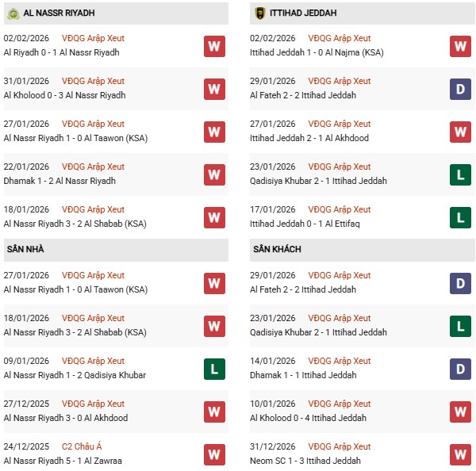The height and width of the screenshot is (471, 476).
Task: Click the D badge for Al Fateh 29/01 form match
Action: (460, 89)
